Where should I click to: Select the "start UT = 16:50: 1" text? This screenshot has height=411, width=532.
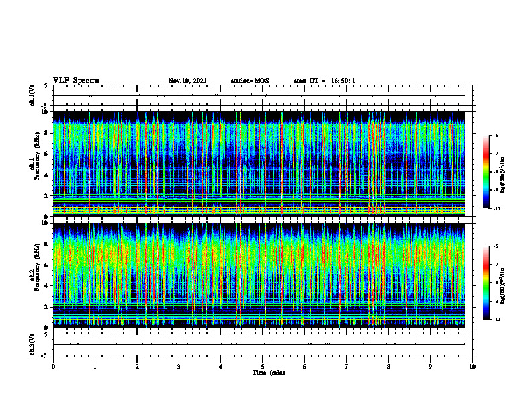[324, 81]
